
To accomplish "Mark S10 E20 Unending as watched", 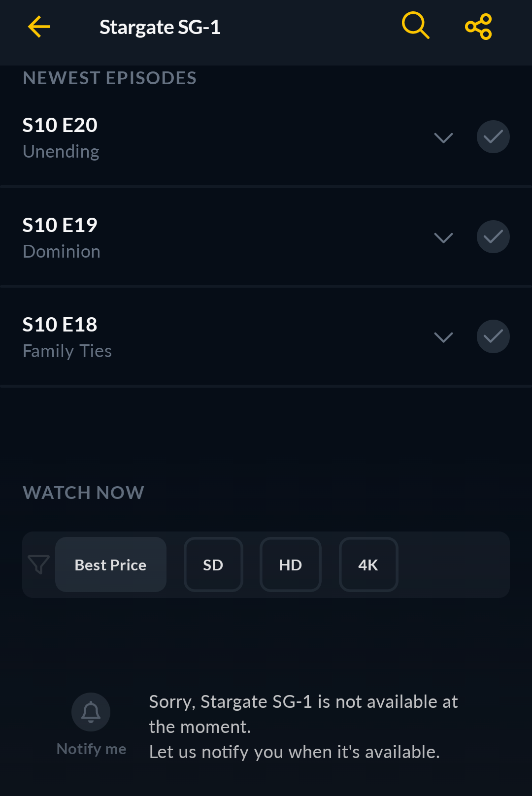I will pos(493,137).
